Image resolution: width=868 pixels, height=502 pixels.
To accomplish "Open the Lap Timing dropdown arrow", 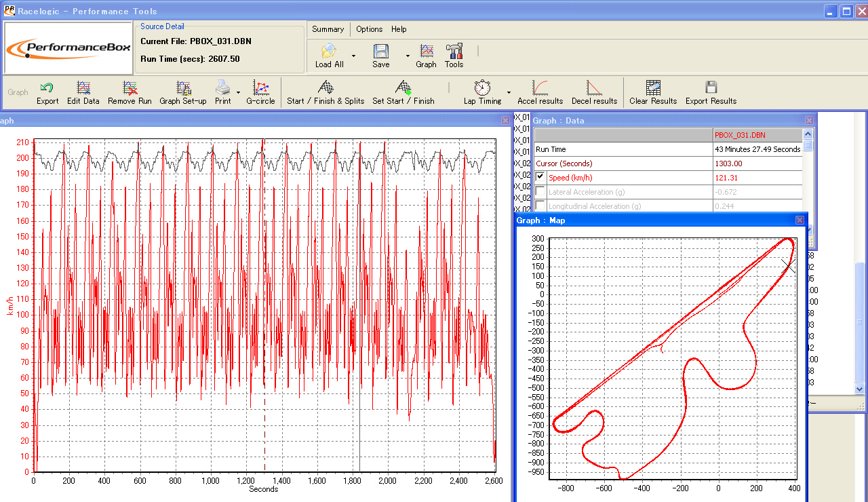I will pos(509,92).
